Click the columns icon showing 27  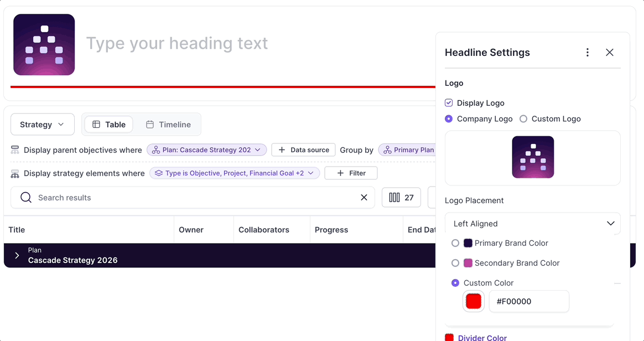[x=401, y=198]
